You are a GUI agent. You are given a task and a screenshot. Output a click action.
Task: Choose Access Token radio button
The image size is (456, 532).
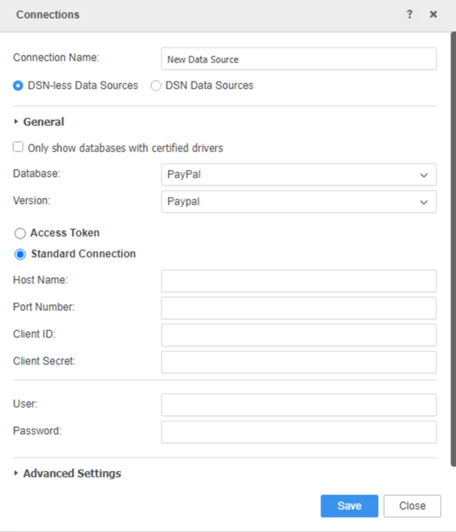[x=20, y=233]
